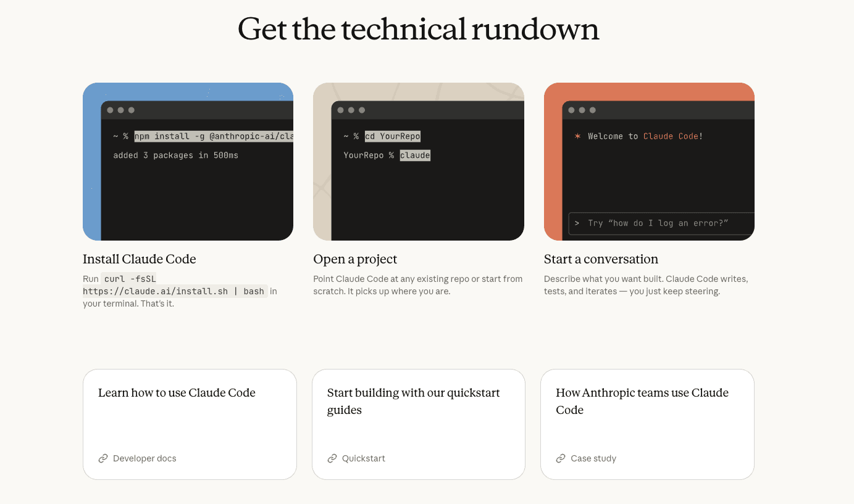
Task: Click the prompt arrow in the terminal input
Action: (x=577, y=223)
